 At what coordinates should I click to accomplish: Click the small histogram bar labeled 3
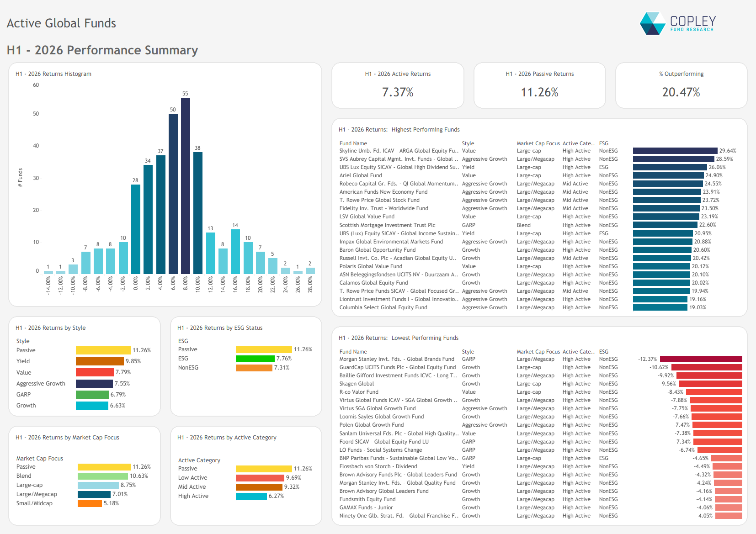[x=73, y=269]
